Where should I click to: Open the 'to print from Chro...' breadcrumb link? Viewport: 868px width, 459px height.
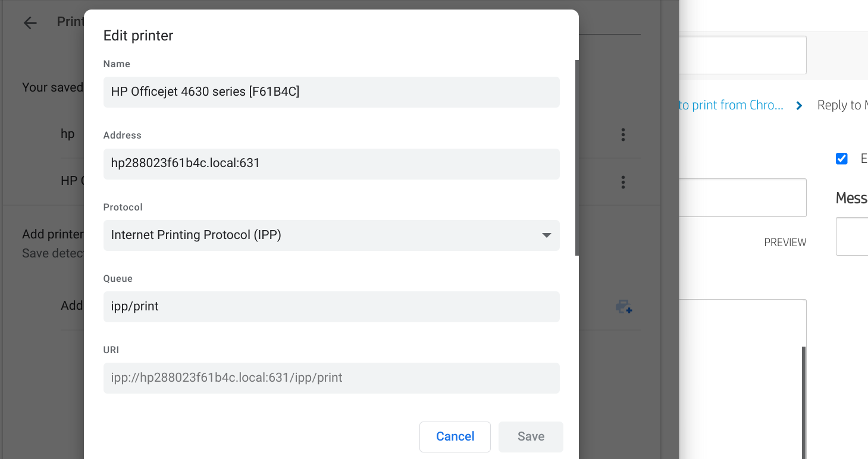coord(731,105)
